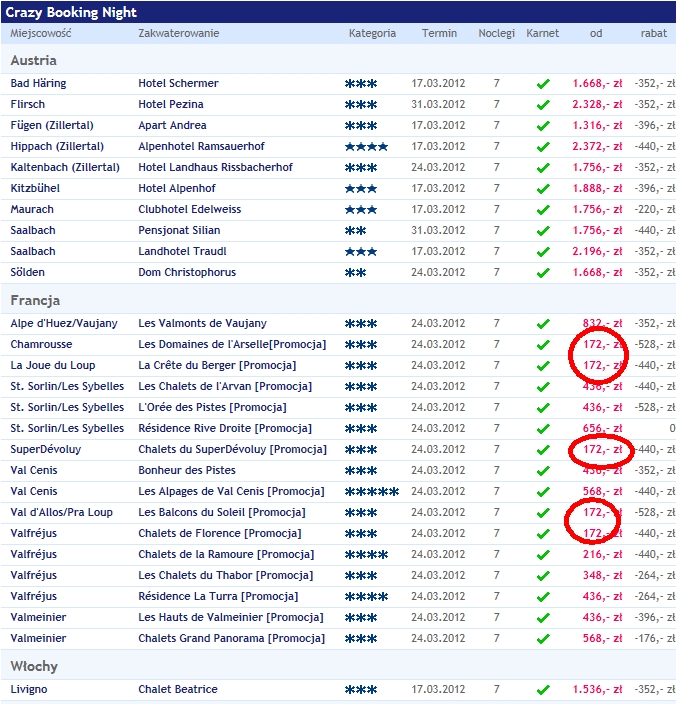
Task: Click the Francja section heading
Action: coord(35,300)
